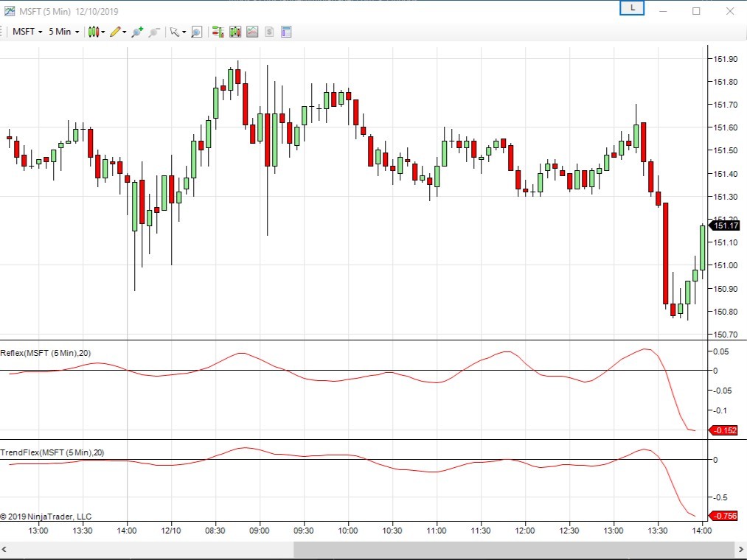Maximize the chart window
The image size is (747, 560).
point(696,11)
